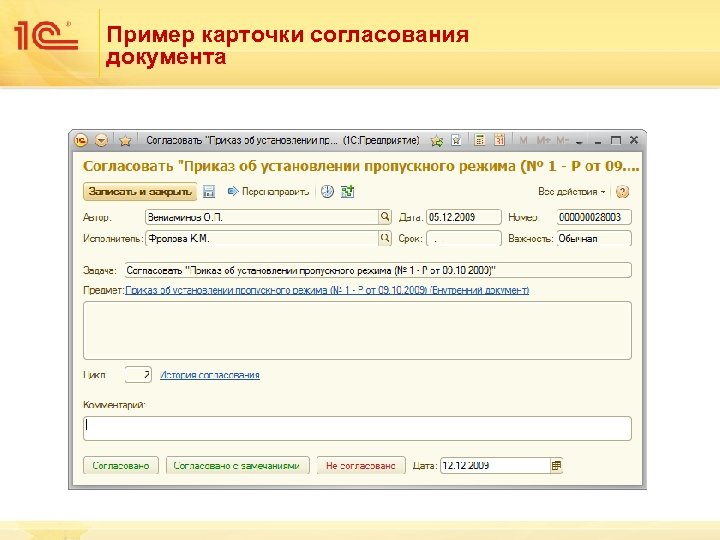Click the Цикл number field

click(x=138, y=375)
